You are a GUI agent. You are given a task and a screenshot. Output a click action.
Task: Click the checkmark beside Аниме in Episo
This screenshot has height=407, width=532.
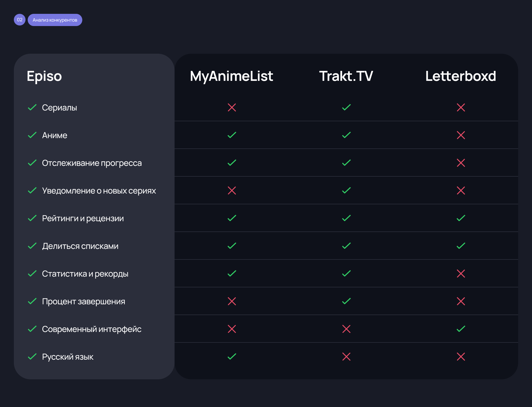point(32,135)
